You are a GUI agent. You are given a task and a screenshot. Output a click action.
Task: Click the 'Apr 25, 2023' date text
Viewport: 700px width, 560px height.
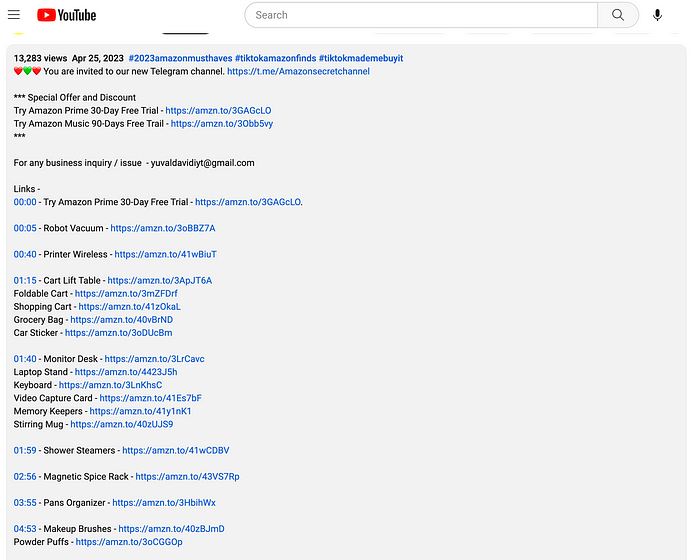(98, 58)
